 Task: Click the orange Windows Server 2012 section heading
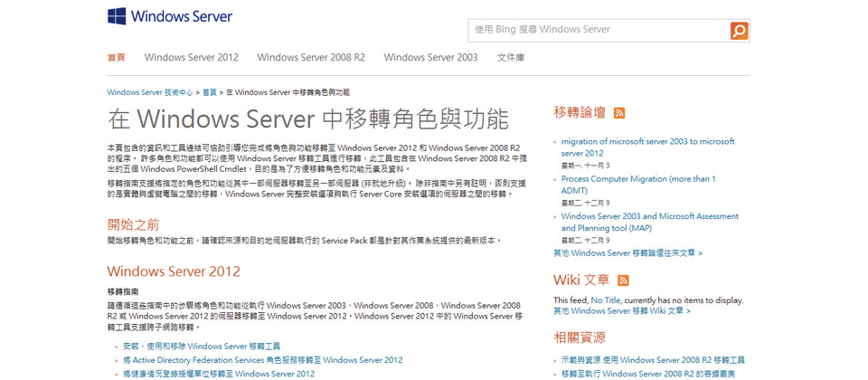(x=174, y=271)
